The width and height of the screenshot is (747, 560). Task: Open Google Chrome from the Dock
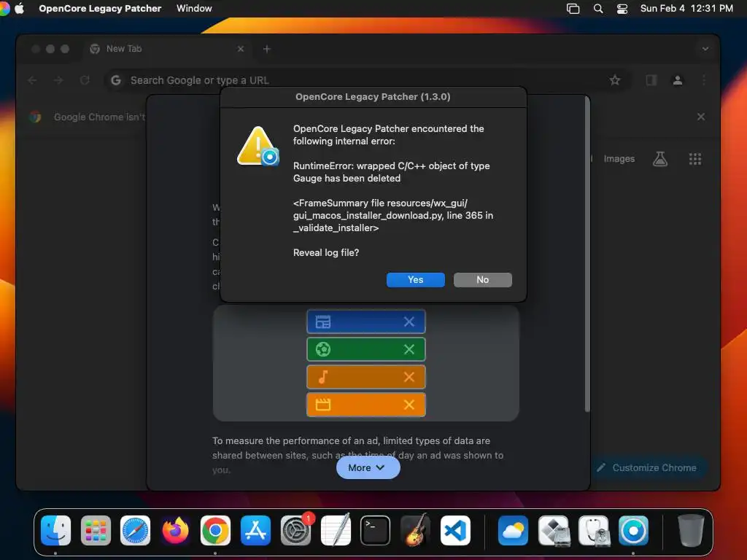tap(215, 530)
